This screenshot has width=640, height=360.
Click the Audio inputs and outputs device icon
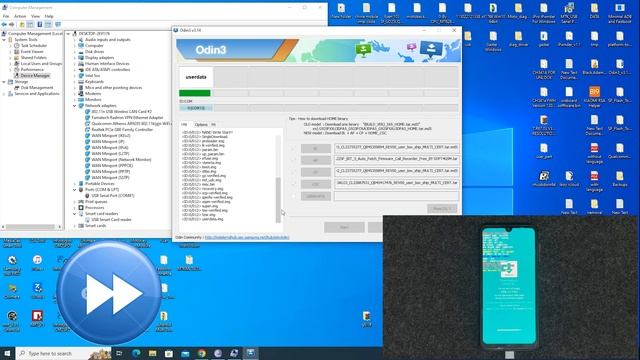click(x=81, y=40)
